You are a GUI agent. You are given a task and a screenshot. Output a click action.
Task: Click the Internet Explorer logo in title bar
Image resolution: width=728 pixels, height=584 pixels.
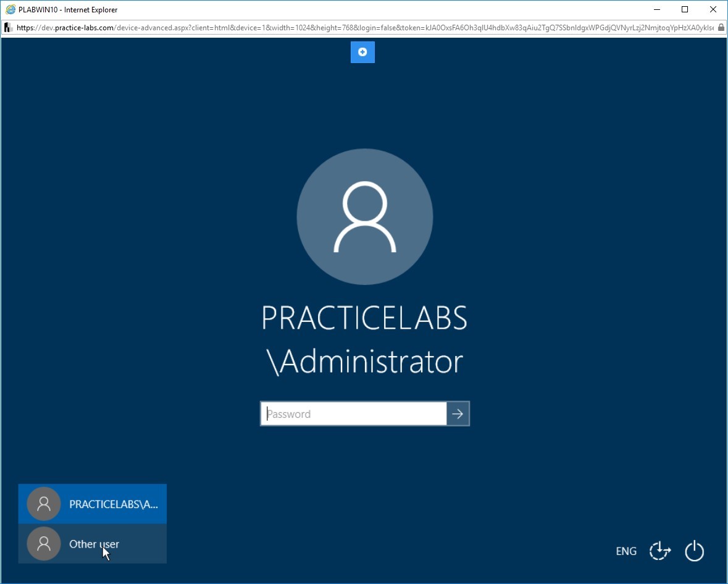point(10,9)
